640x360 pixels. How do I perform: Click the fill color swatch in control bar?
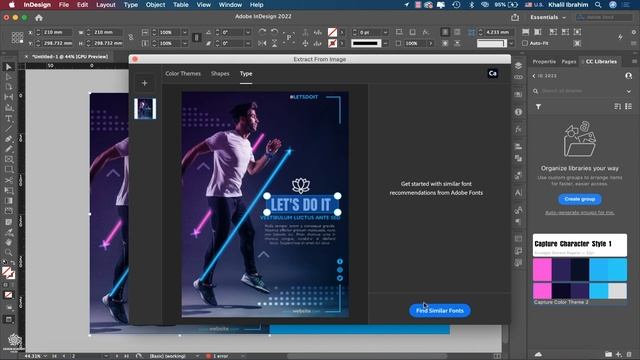click(333, 32)
